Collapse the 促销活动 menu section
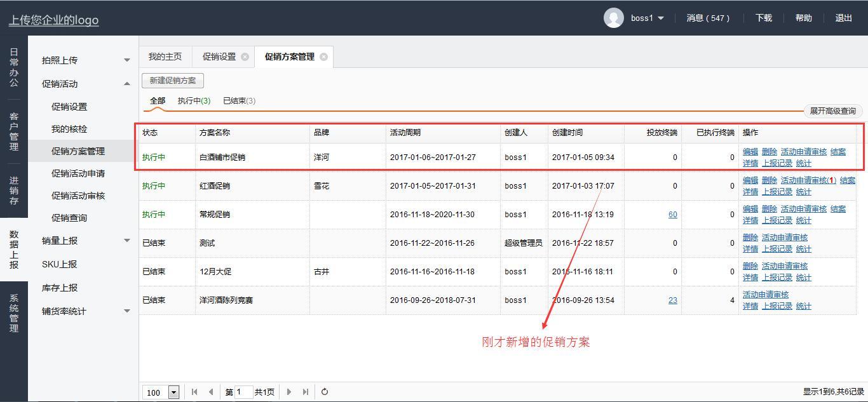 [x=126, y=84]
